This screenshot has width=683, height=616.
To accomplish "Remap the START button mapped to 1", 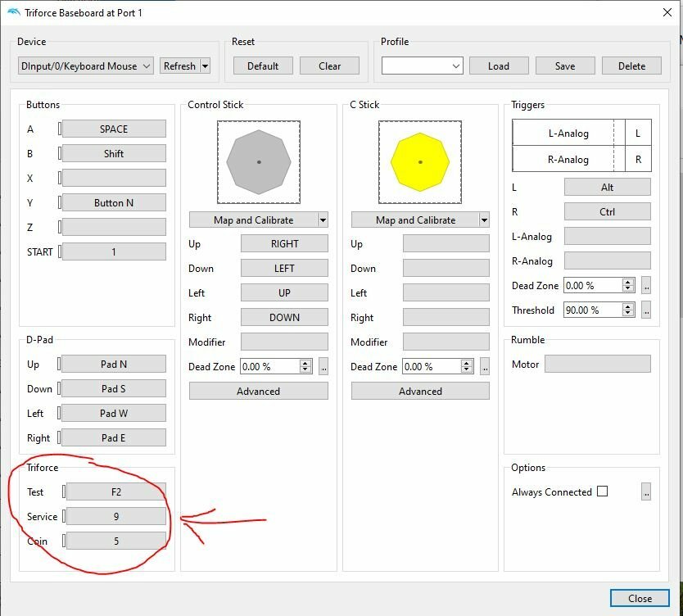I will click(114, 251).
